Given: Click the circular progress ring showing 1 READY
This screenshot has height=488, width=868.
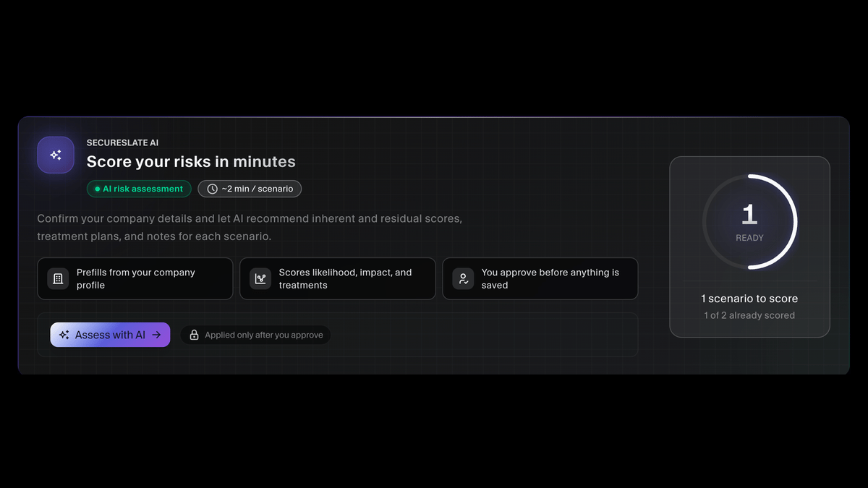Looking at the screenshot, I should pos(749,222).
